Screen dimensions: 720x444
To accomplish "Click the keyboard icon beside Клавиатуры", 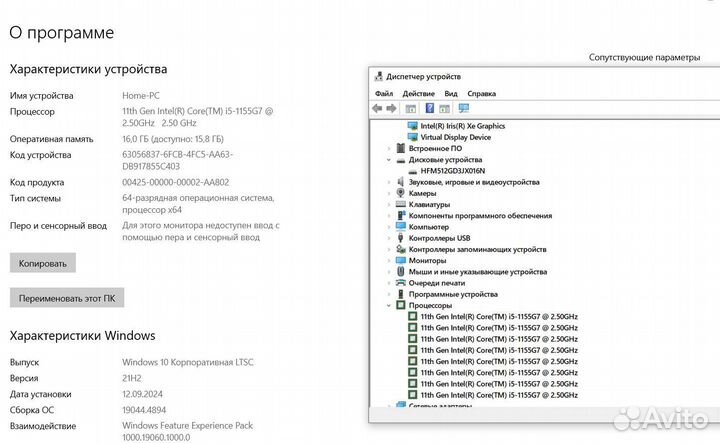I will [400, 204].
